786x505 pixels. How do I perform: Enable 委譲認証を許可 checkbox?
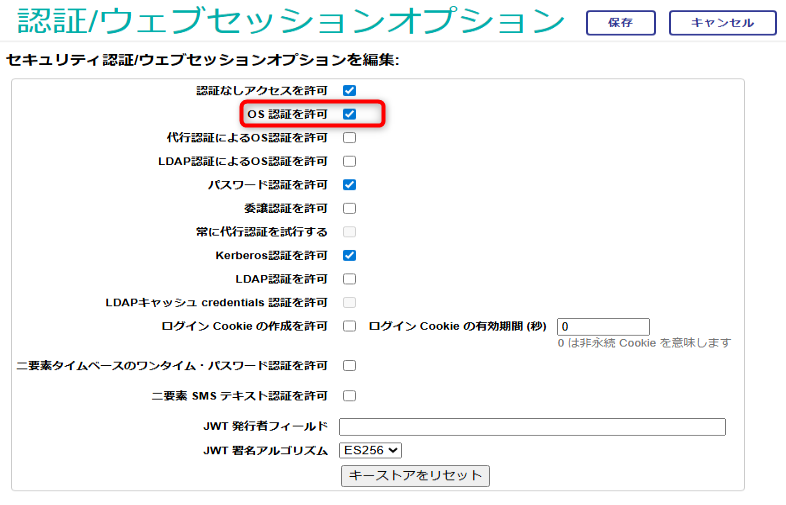pyautogui.click(x=350, y=209)
